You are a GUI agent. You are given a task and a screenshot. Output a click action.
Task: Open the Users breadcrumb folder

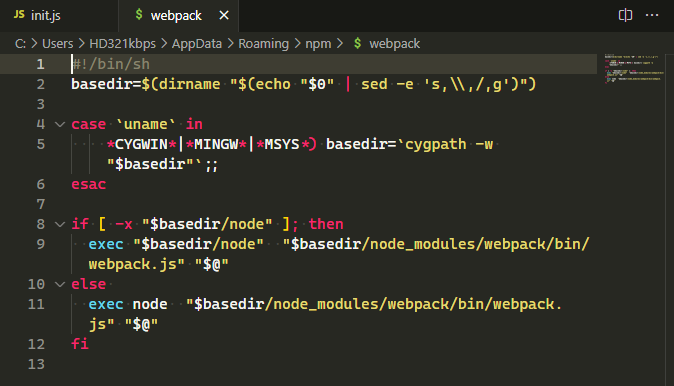(x=58, y=44)
